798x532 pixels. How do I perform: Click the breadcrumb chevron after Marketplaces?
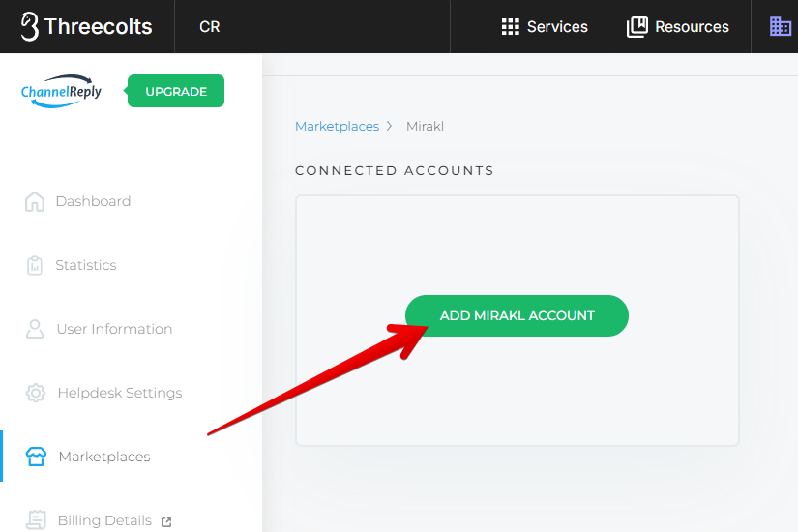390,126
